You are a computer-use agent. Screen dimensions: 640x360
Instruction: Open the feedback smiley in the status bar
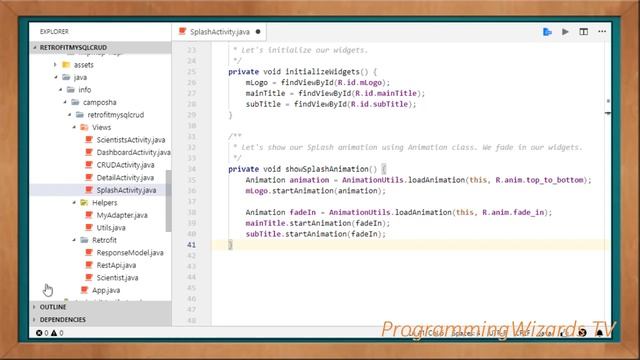pos(582,333)
